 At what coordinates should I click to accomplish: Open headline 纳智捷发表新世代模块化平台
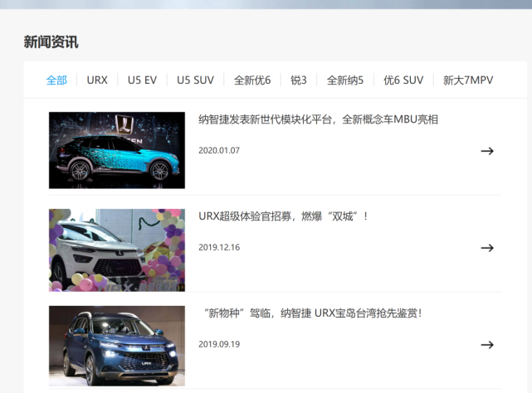click(318, 119)
